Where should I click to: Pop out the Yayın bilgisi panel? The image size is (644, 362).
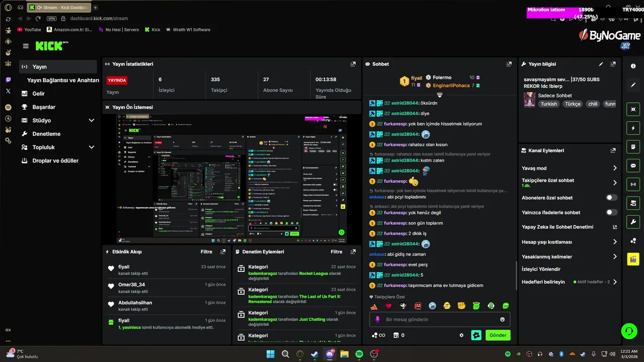[613, 64]
